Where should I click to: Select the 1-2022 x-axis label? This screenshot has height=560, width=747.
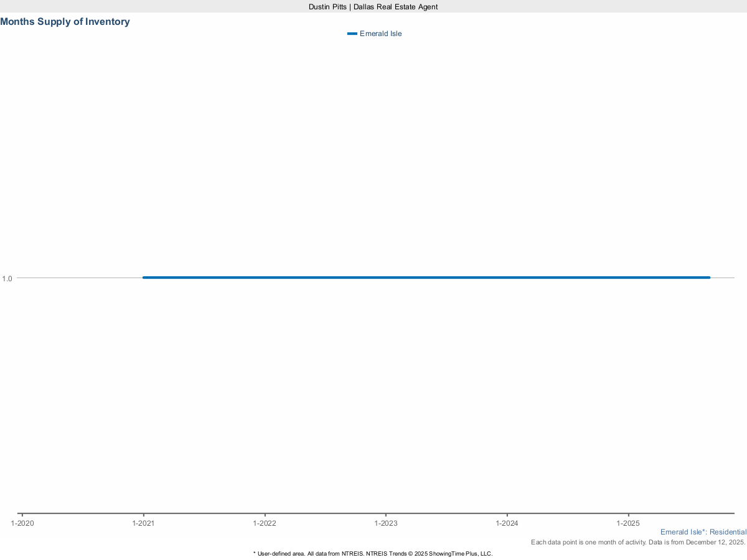click(x=265, y=523)
